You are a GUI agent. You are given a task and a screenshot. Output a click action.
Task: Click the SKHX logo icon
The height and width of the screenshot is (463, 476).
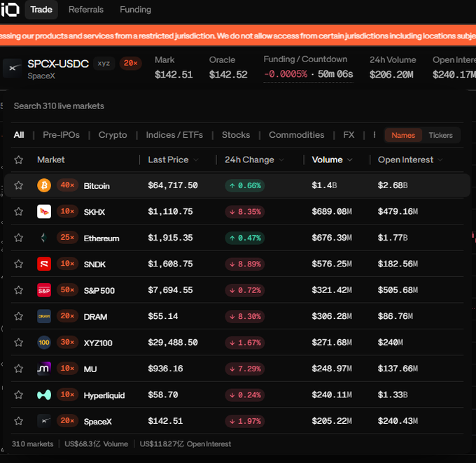(44, 211)
